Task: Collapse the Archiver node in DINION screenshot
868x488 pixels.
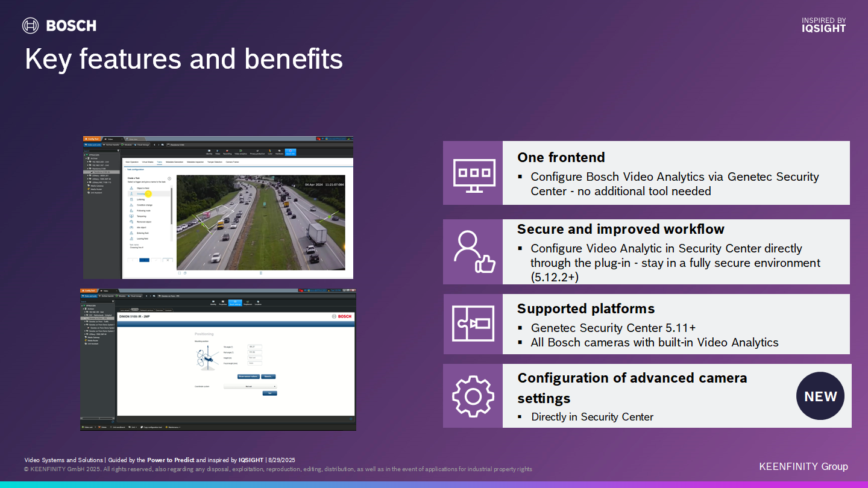Action: [83, 308]
